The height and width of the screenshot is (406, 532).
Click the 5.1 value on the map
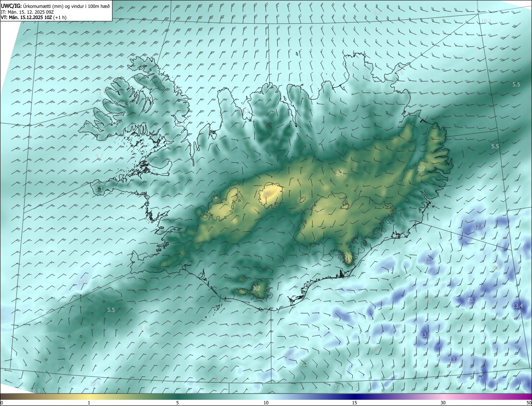point(99,189)
